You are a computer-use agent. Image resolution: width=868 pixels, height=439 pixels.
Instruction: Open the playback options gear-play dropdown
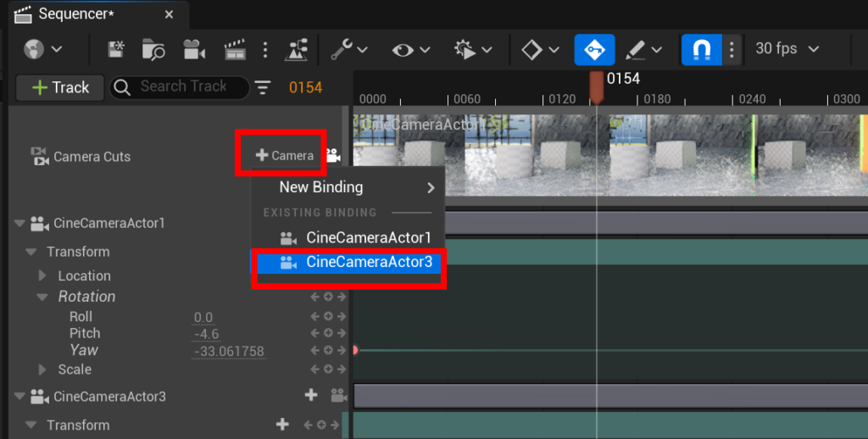click(x=472, y=49)
